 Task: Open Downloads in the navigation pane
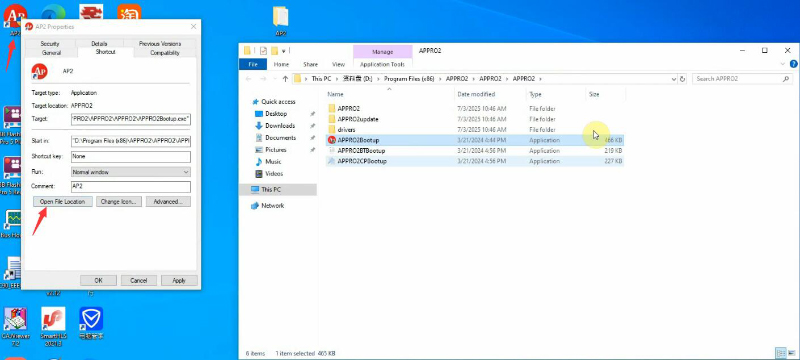click(x=280, y=125)
